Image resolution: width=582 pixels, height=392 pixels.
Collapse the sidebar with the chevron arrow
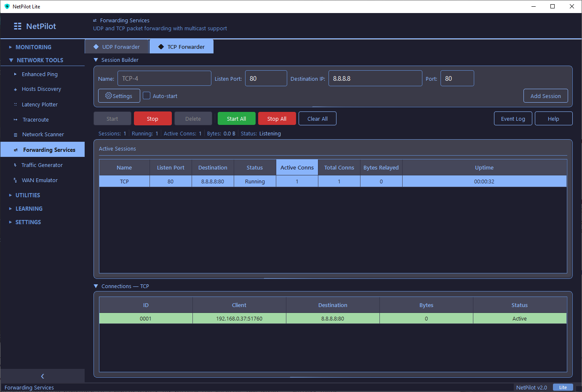pos(43,376)
